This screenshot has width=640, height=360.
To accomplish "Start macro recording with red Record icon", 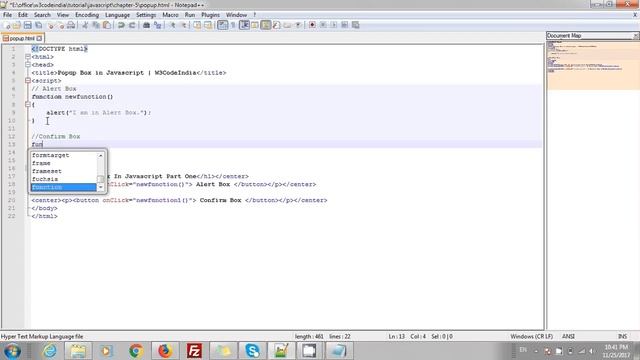I will click(x=312, y=25).
